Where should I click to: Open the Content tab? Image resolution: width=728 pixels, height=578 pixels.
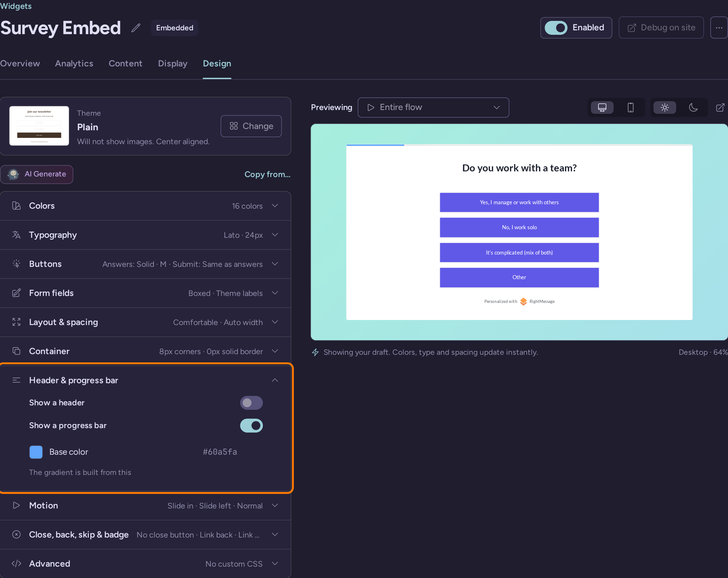tap(125, 64)
